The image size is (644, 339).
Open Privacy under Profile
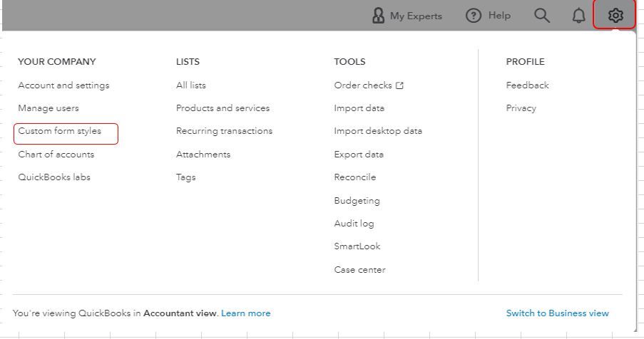pos(521,108)
